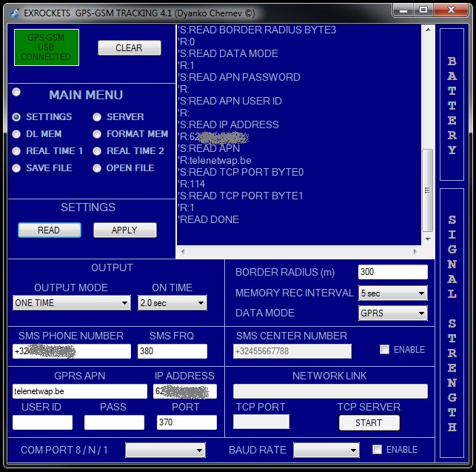Click the log vertical scrollbar thumb
The width and height of the screenshot is (476, 472).
[x=428, y=190]
